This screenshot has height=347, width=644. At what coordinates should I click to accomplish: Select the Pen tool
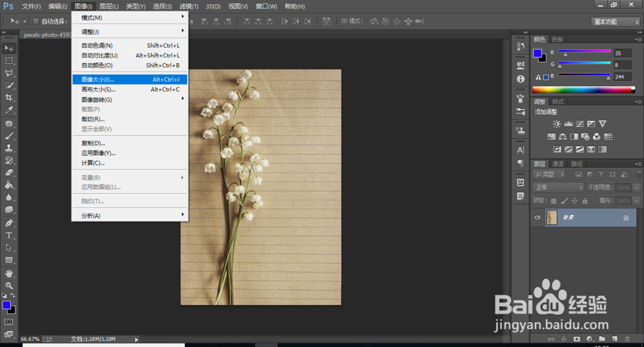(8, 223)
